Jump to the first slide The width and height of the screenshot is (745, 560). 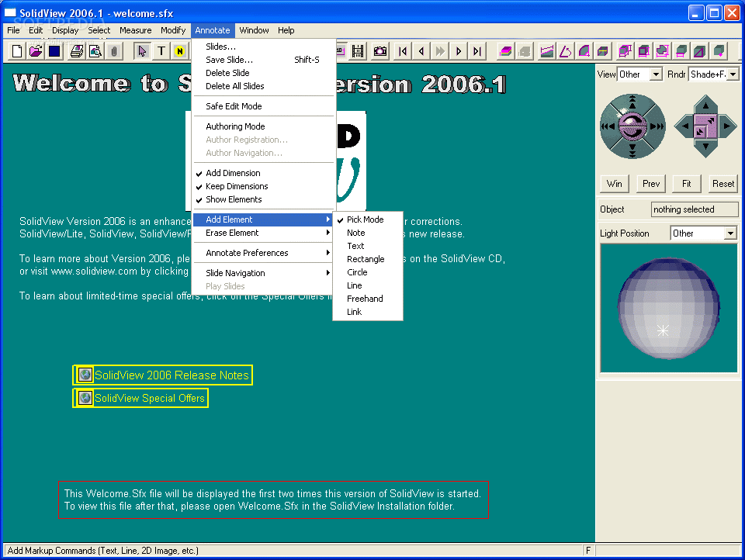403,51
